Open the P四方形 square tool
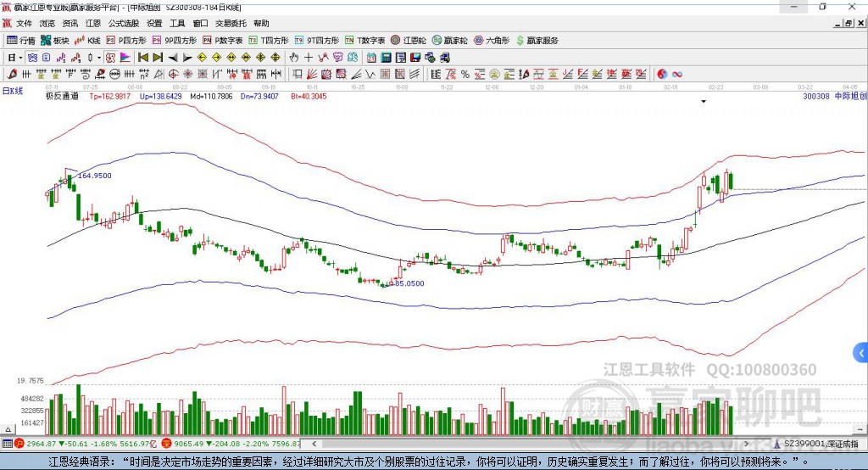 (126, 41)
